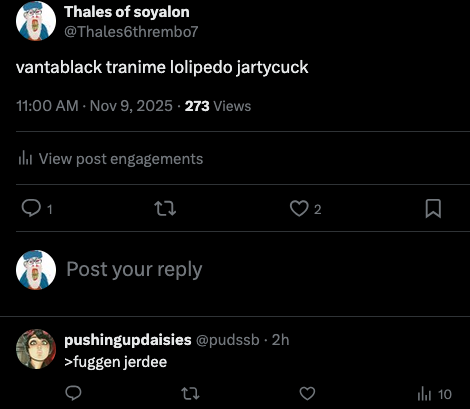Open pushingupdaisies profile picture
470x409 pixels.
pos(36,349)
